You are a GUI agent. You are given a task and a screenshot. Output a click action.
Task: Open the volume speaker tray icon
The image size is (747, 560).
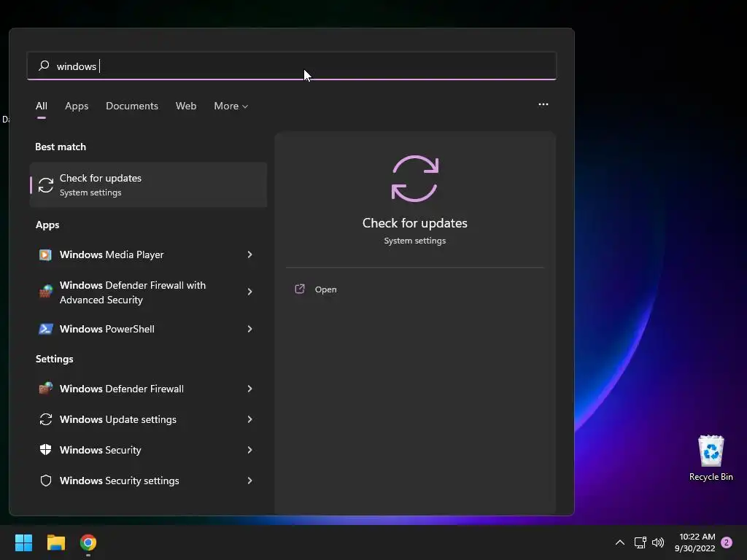point(658,542)
